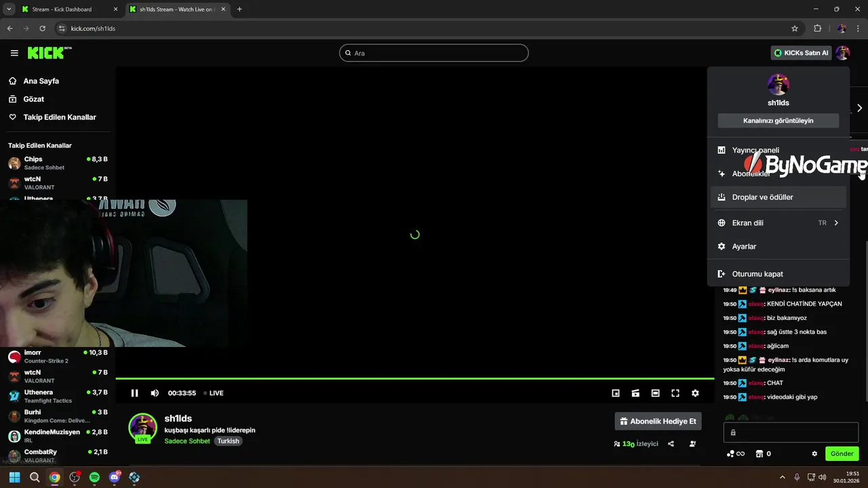Click the clip creation icon
868x488 pixels.
[635, 393]
